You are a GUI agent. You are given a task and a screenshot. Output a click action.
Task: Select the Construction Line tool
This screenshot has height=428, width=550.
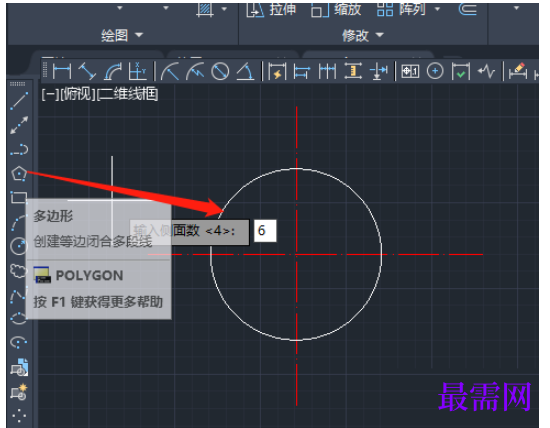[19, 125]
